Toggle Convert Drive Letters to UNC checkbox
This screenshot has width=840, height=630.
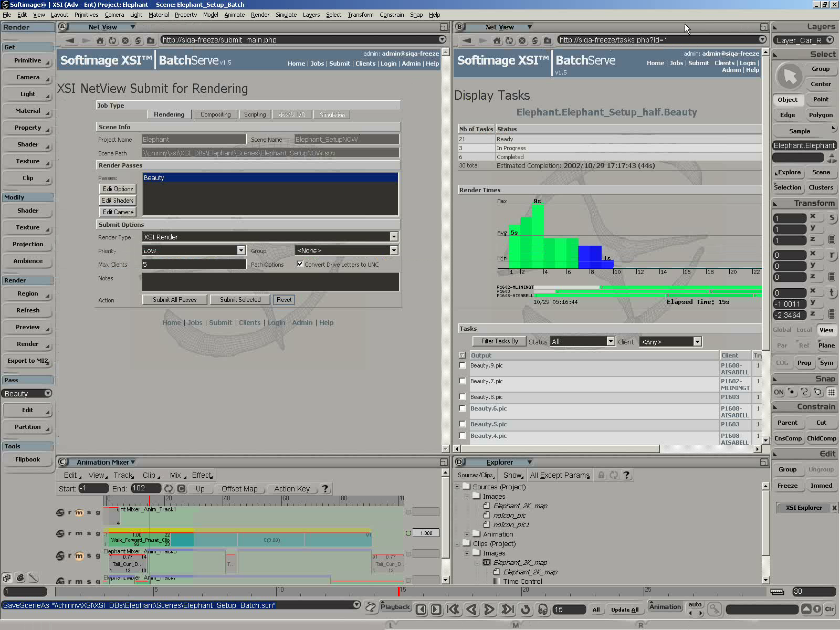(x=300, y=264)
